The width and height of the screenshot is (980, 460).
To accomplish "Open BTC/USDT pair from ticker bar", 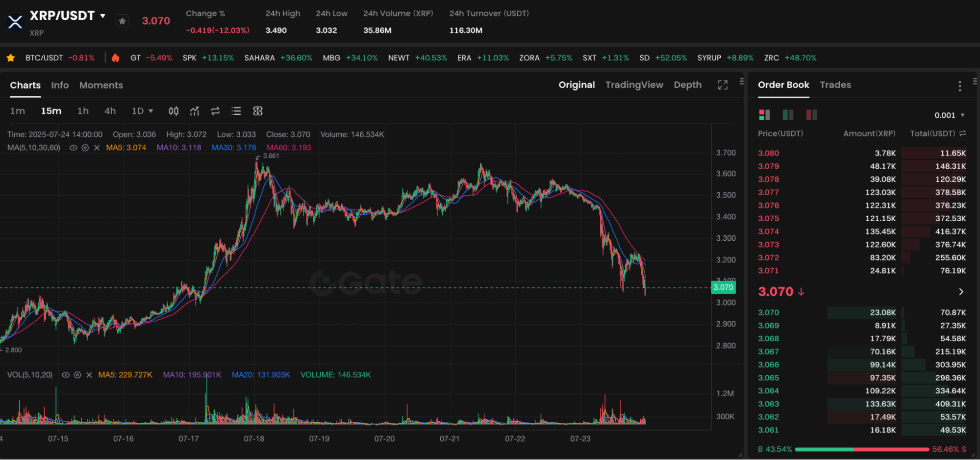I will pos(60,58).
